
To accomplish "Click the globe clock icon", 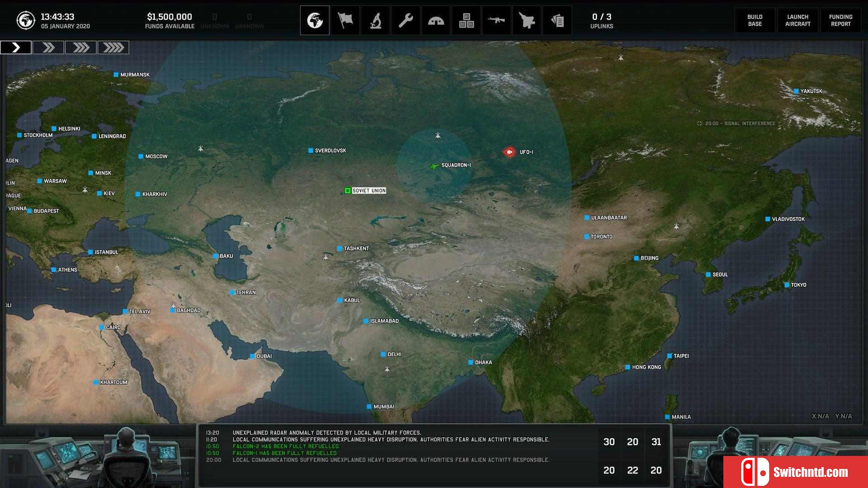I will pos(26,20).
